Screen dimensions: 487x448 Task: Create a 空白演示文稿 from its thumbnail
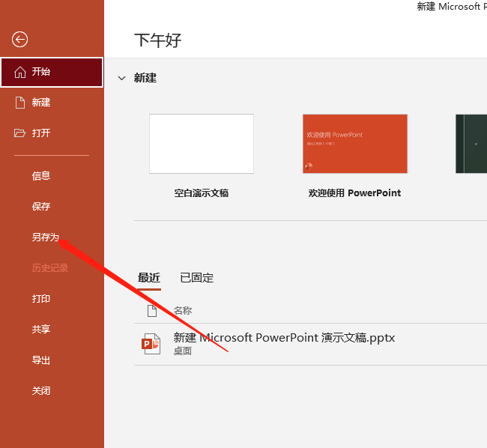pos(202,144)
